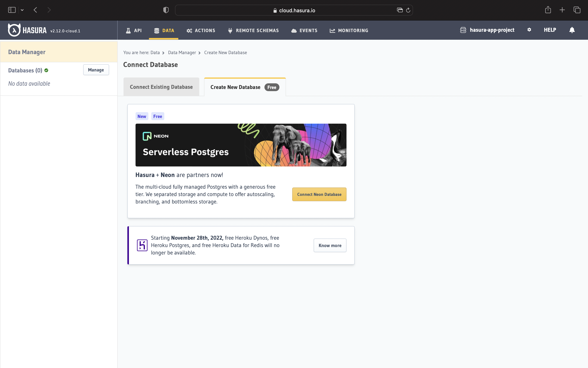This screenshot has width=588, height=368.
Task: Open the HELP menu
Action: point(550,30)
